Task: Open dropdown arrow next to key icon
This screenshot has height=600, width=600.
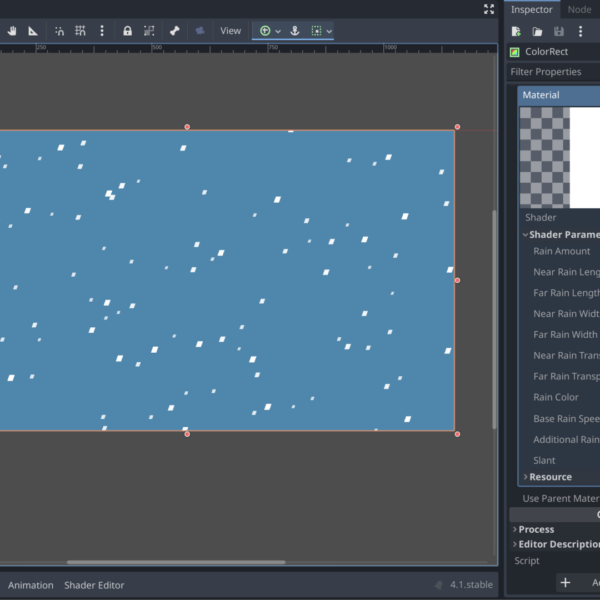Action: coord(278,31)
